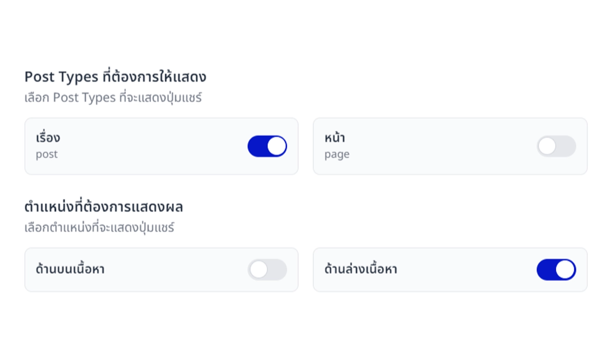Click the blue toggle next to เรื่อง

pos(267,146)
